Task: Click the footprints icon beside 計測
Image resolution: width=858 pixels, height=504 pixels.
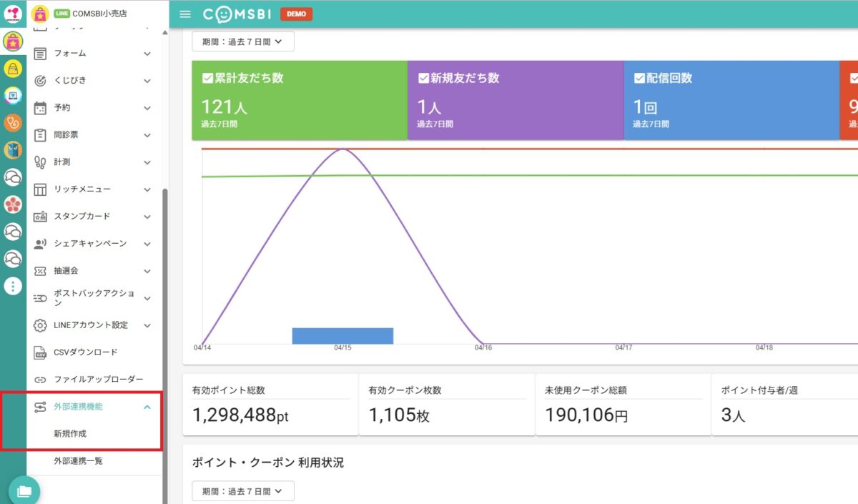Action: click(x=41, y=162)
